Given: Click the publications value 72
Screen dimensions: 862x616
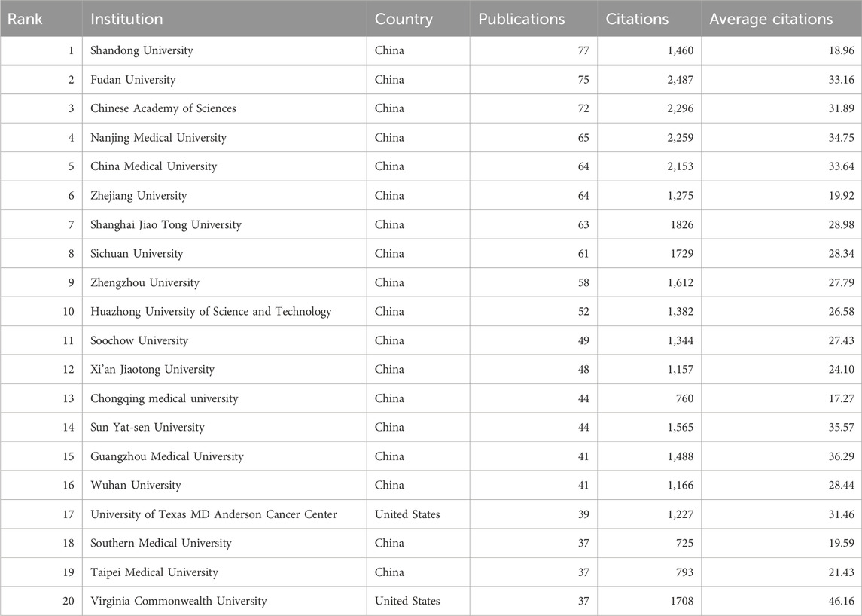Looking at the screenshot, I should coord(583,108).
